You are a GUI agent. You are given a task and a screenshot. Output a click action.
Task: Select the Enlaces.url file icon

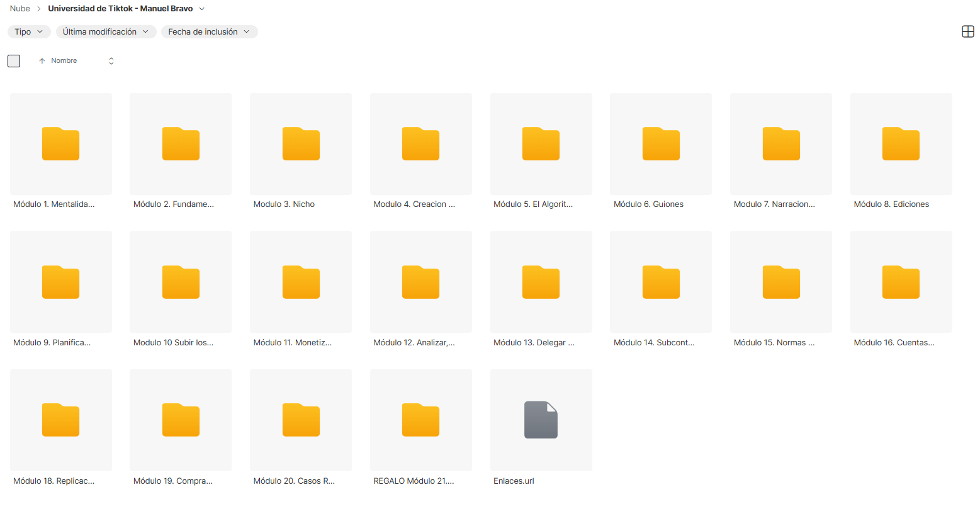point(541,420)
